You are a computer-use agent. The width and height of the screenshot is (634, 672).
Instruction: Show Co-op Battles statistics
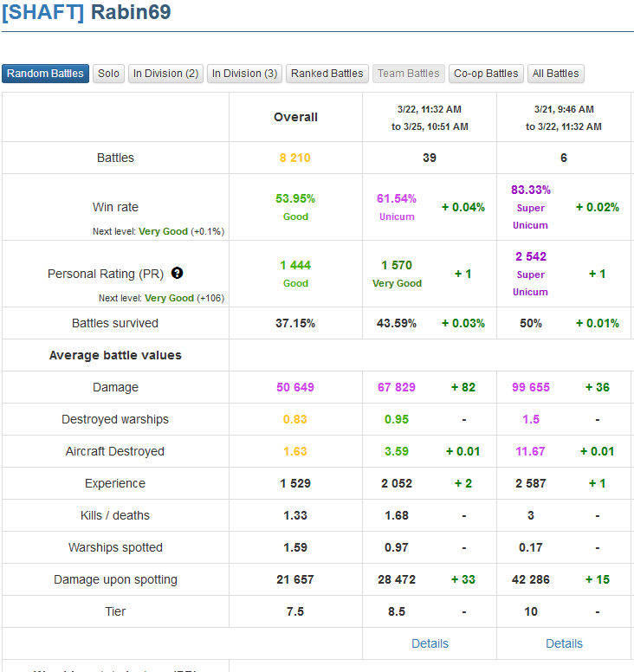(486, 74)
